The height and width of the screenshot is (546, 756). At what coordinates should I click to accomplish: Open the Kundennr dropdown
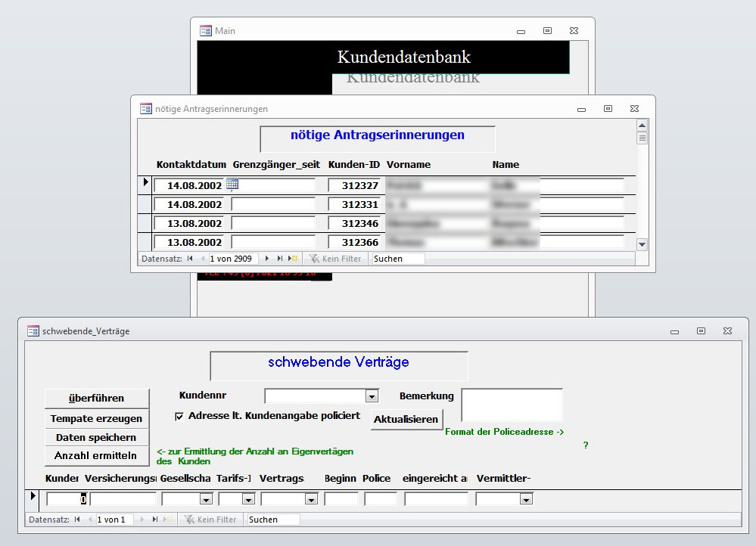(x=372, y=396)
